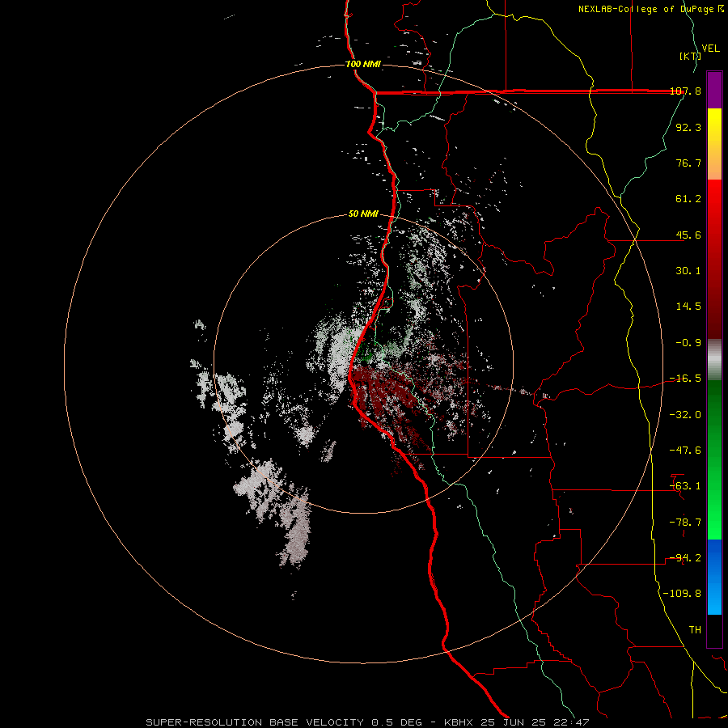This screenshot has height=728, width=728.
Task: Select the 92.3 legend value
Action: 688,127
